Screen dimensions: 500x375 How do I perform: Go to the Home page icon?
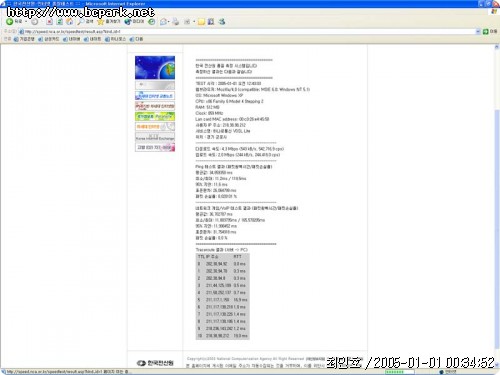click(69, 22)
